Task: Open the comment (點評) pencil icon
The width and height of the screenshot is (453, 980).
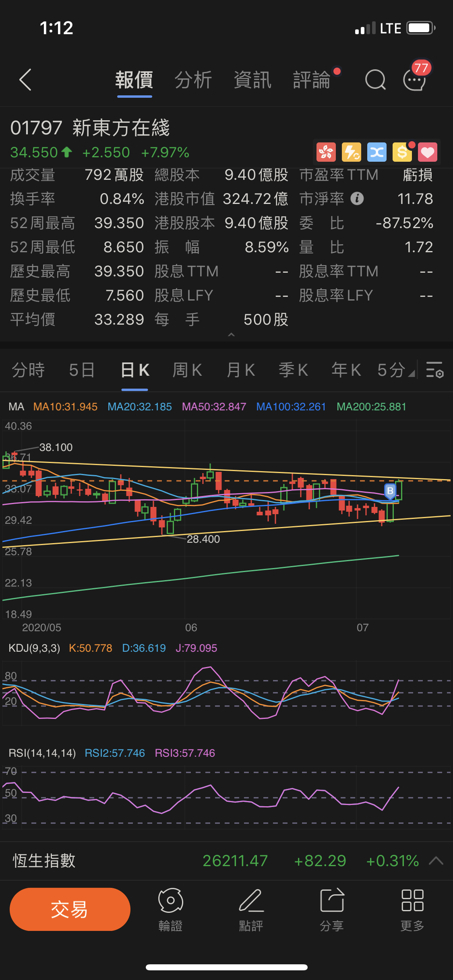Action: click(x=251, y=910)
